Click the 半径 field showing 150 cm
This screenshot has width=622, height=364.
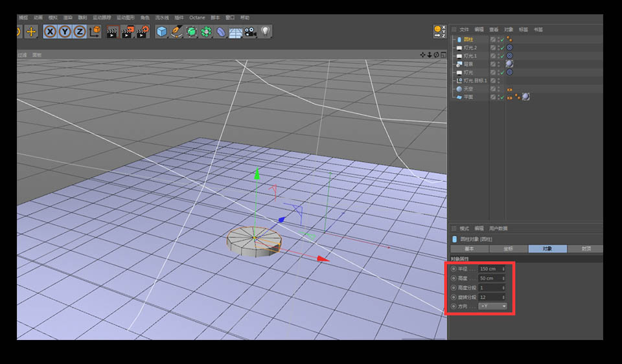pyautogui.click(x=490, y=269)
